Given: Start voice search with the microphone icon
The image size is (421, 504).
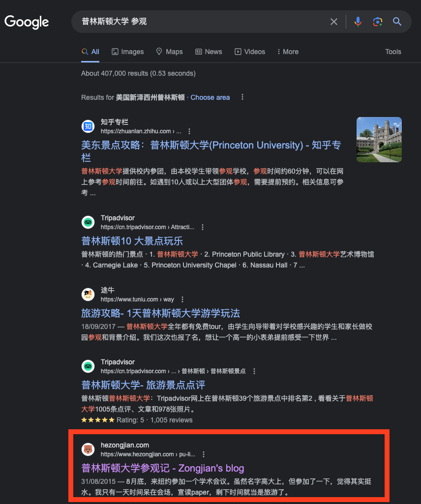Looking at the screenshot, I should (358, 21).
